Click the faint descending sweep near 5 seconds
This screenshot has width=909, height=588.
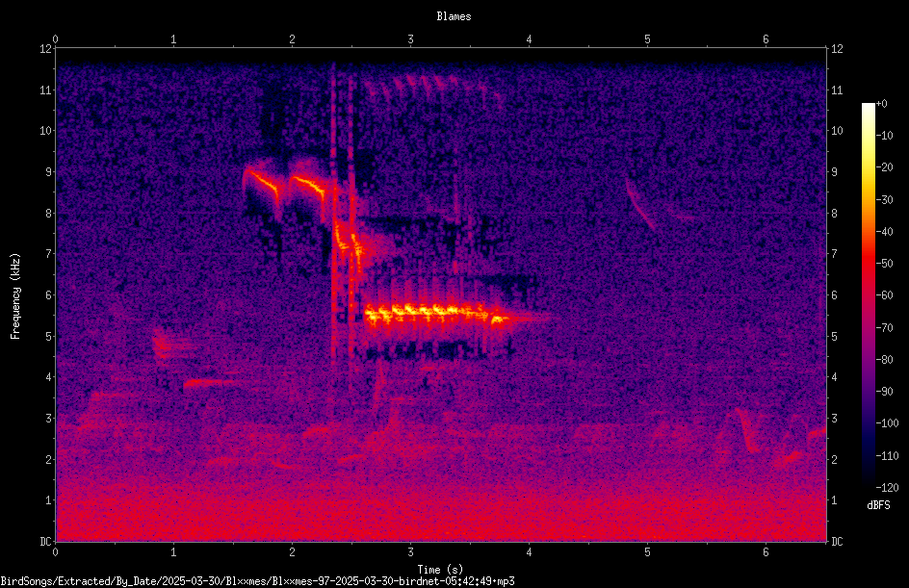pos(641,204)
